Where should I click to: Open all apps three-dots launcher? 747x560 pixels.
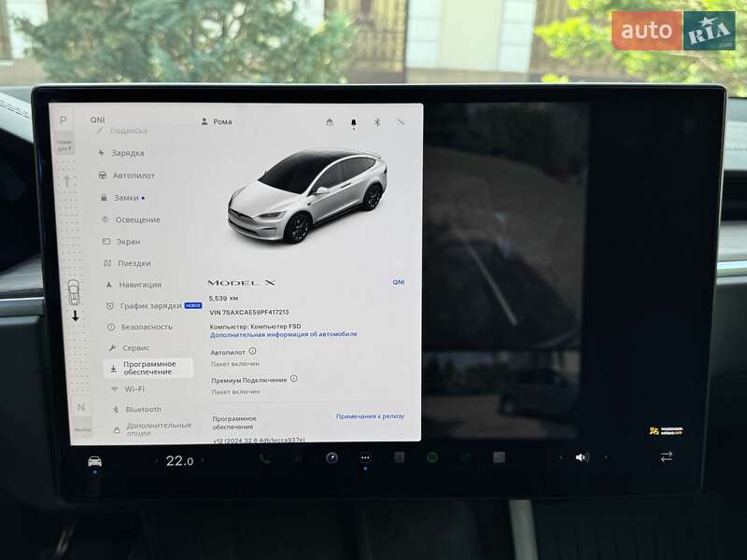(365, 457)
